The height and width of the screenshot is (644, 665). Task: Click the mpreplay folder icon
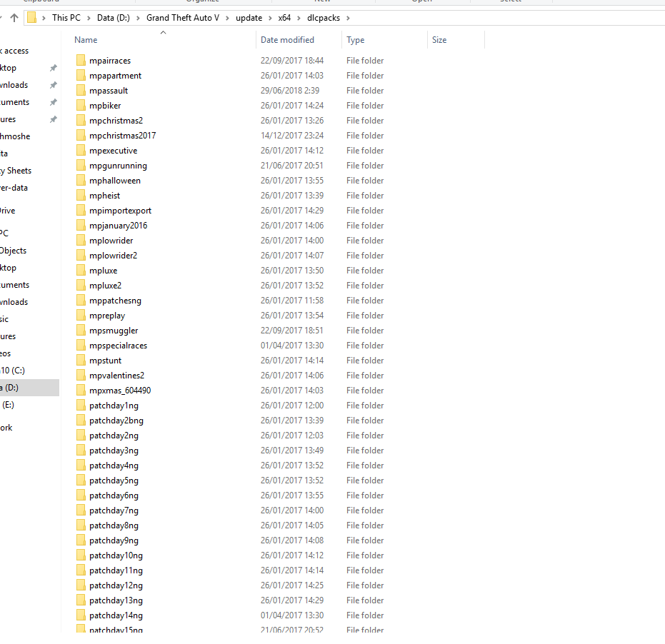coord(81,316)
